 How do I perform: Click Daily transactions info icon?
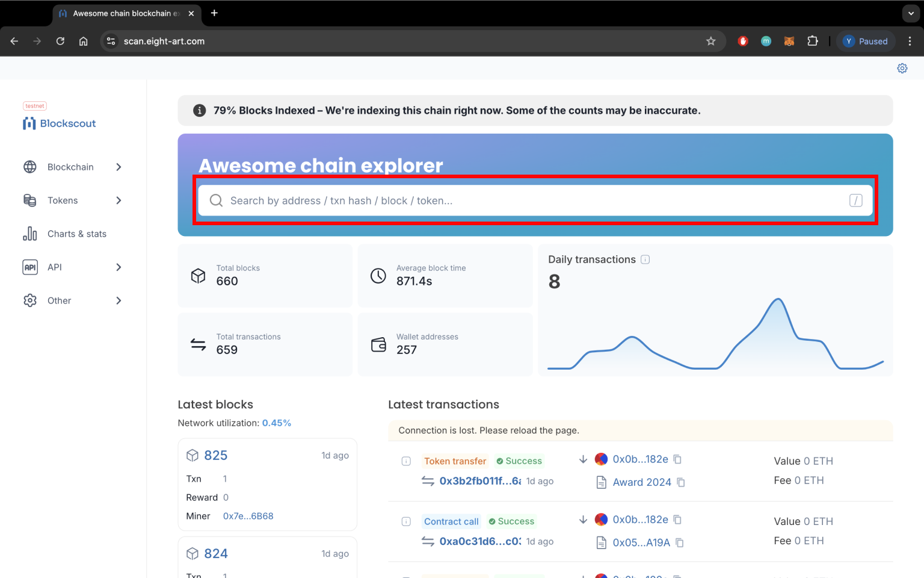tap(645, 259)
